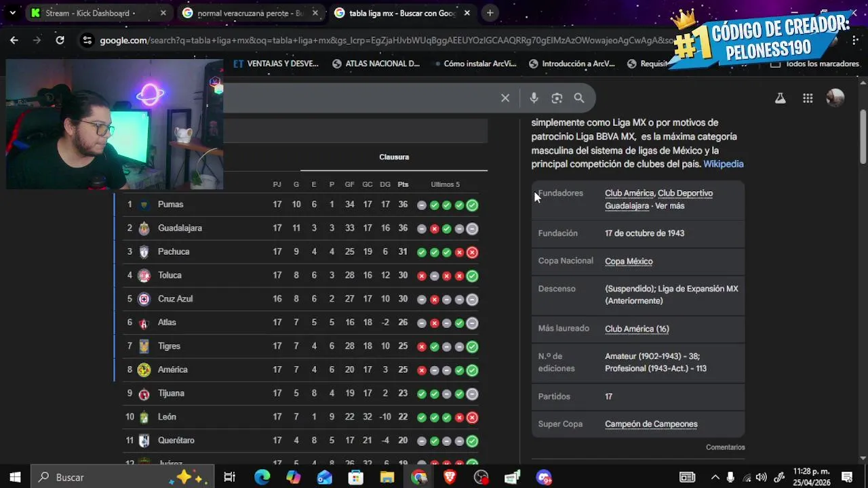Click the page vertical scrollbar
The height and width of the screenshot is (488, 868).
863,136
